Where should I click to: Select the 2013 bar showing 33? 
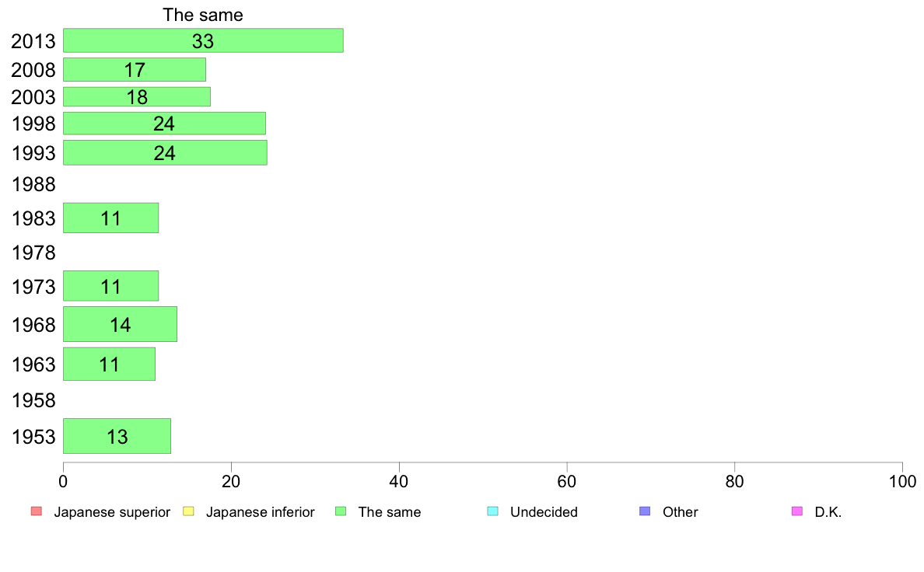[x=203, y=40]
